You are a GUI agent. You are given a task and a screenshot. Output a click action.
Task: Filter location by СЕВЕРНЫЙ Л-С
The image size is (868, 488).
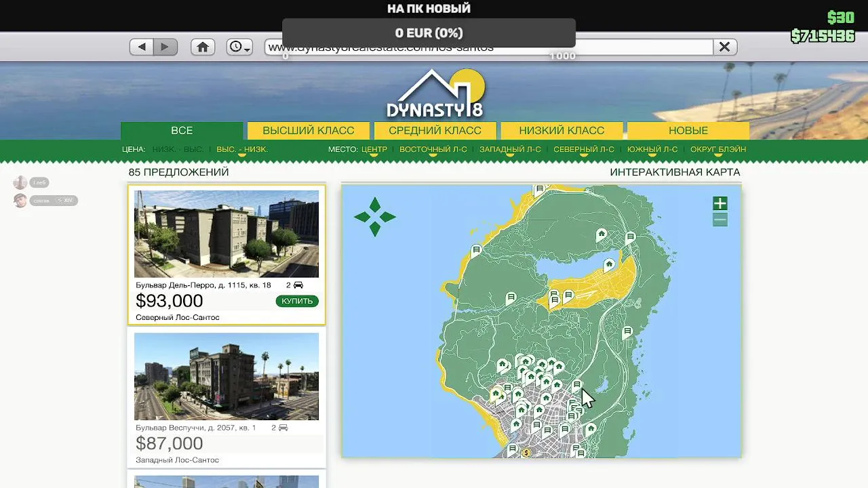point(584,149)
